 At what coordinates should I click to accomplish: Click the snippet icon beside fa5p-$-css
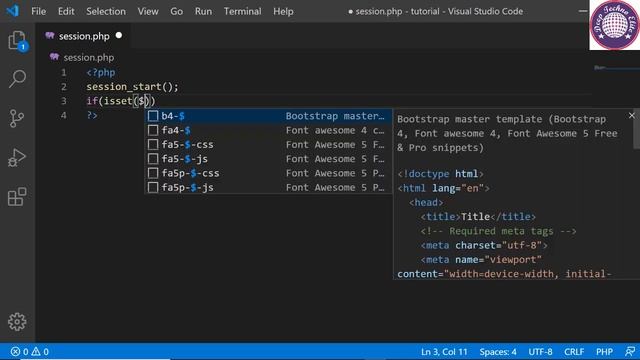click(153, 173)
